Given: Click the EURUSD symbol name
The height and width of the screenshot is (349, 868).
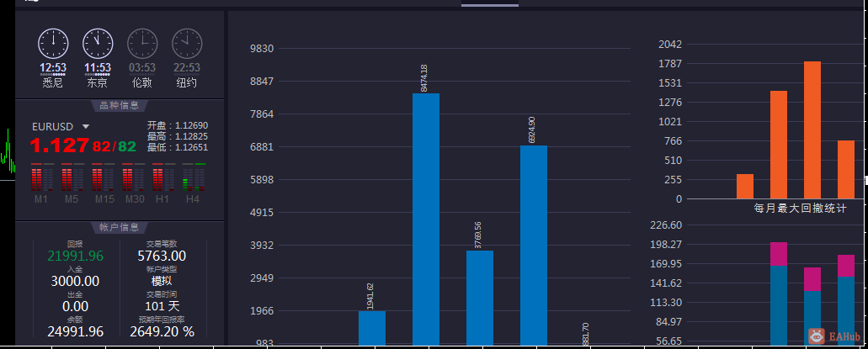Looking at the screenshot, I should pos(52,127).
